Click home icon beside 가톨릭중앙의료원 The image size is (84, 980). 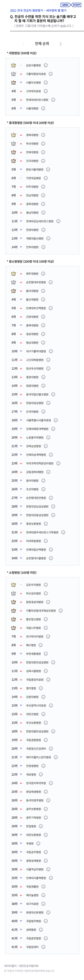tap(51, 74)
